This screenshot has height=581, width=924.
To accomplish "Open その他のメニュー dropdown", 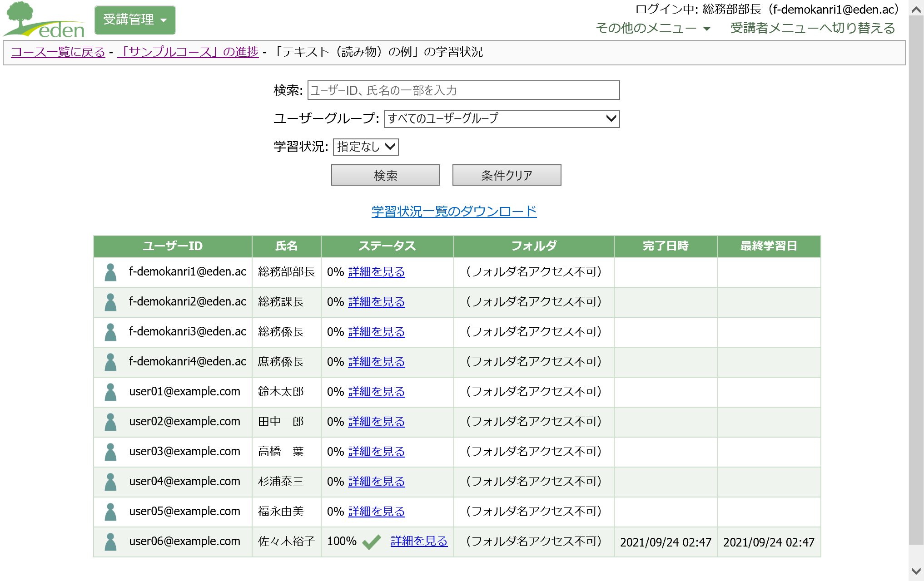I will point(653,28).
